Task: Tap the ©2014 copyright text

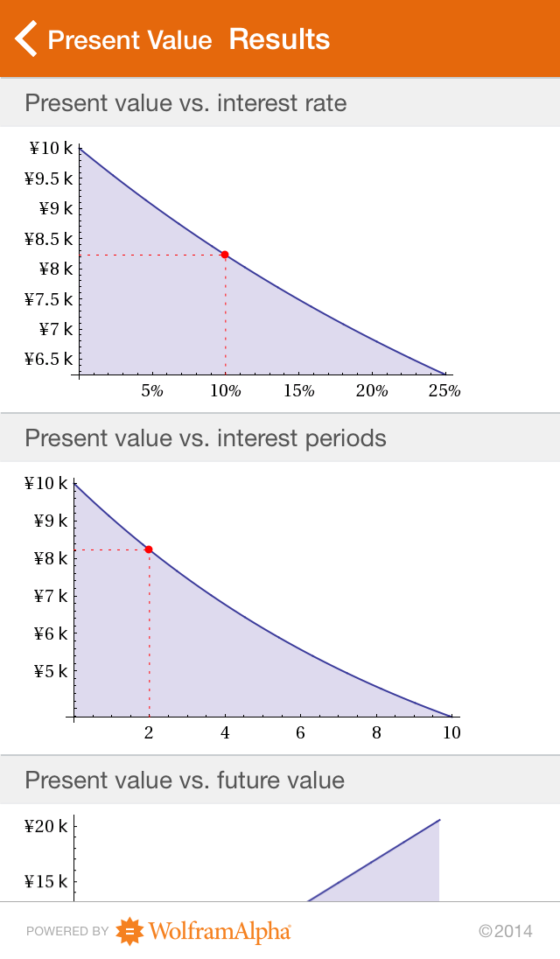Action: 505,931
